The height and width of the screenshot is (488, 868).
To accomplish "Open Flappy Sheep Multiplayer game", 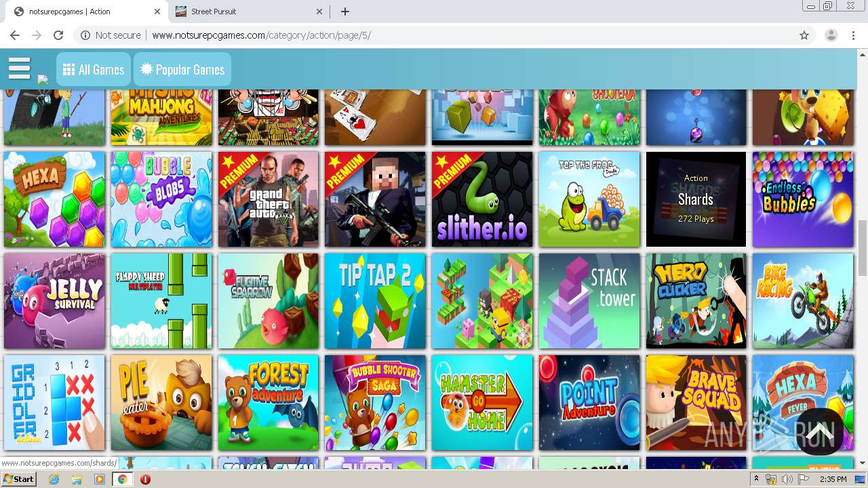I will point(161,301).
